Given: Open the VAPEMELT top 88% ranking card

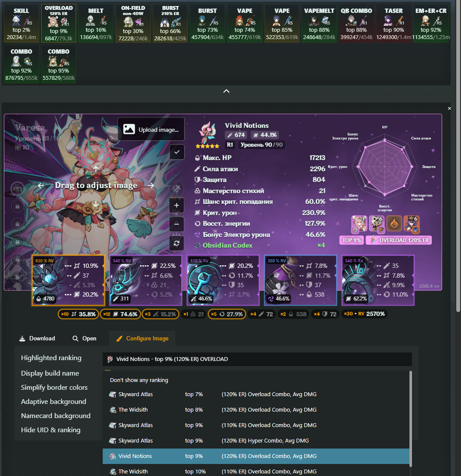Looking at the screenshot, I should pos(319,23).
